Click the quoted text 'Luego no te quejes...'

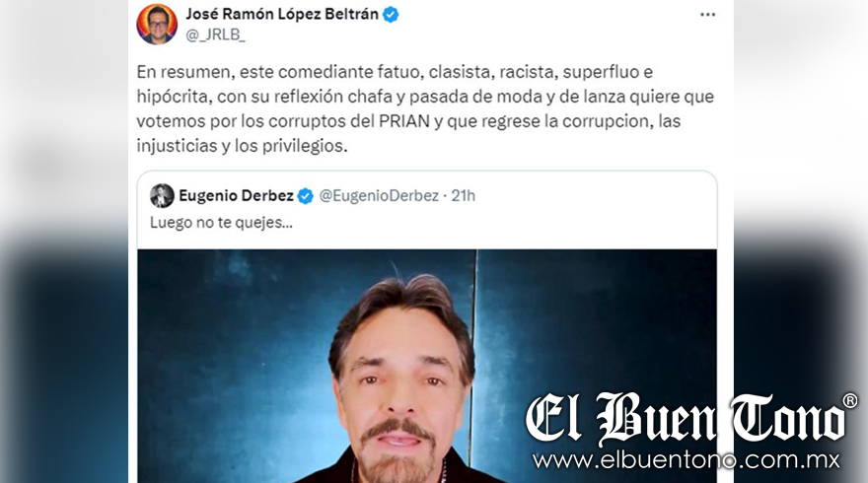(x=221, y=223)
